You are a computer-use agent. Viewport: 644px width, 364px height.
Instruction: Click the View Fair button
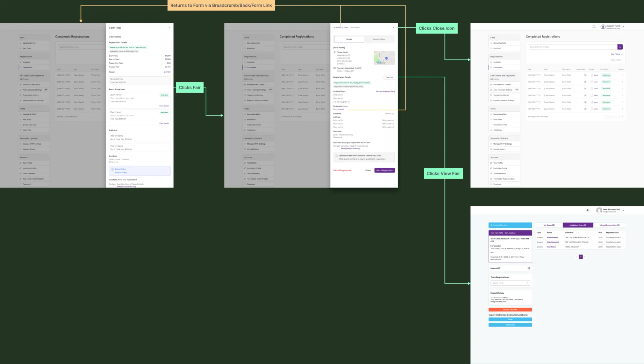click(x=389, y=77)
